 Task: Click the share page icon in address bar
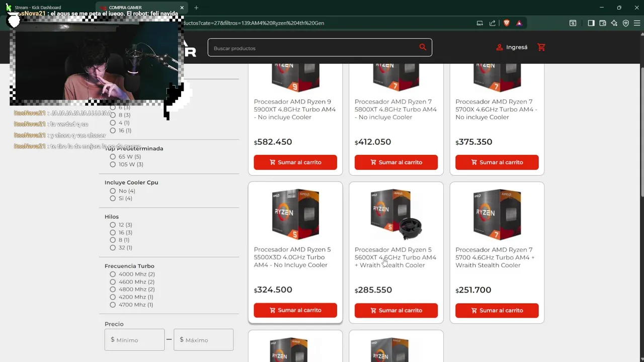492,23
